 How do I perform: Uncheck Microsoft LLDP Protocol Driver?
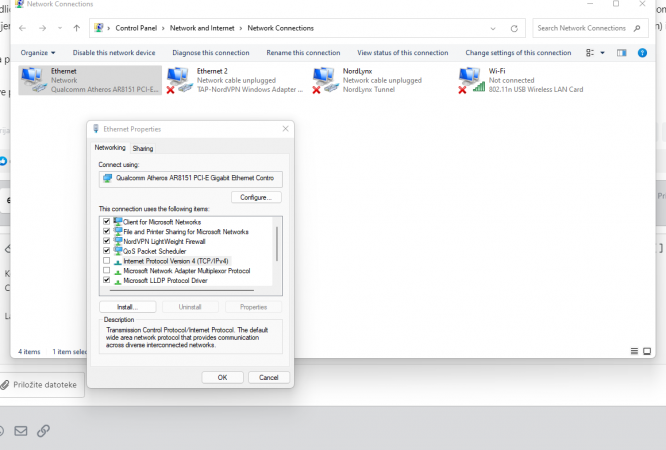(x=107, y=280)
